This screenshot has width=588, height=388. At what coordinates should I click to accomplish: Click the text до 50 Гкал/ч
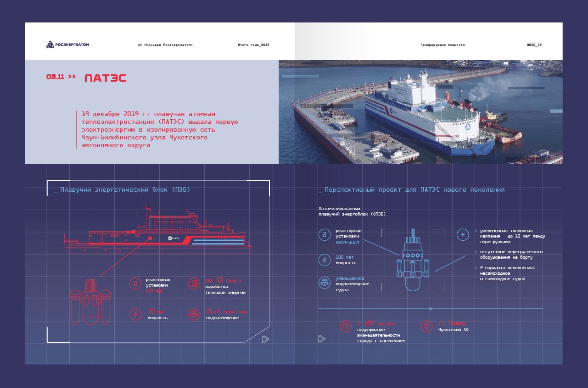tap(223, 280)
